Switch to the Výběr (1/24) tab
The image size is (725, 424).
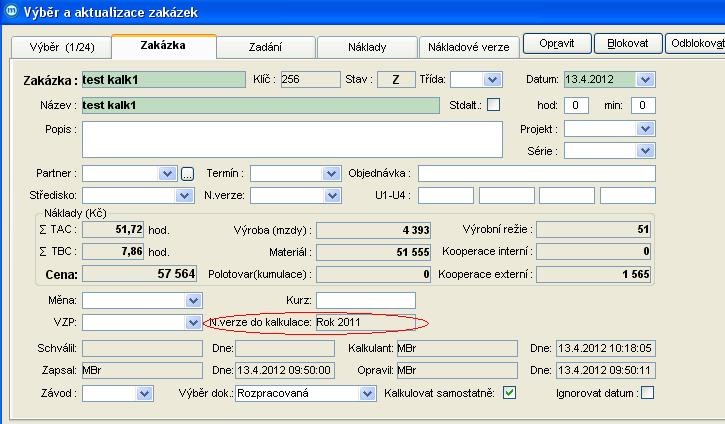61,47
